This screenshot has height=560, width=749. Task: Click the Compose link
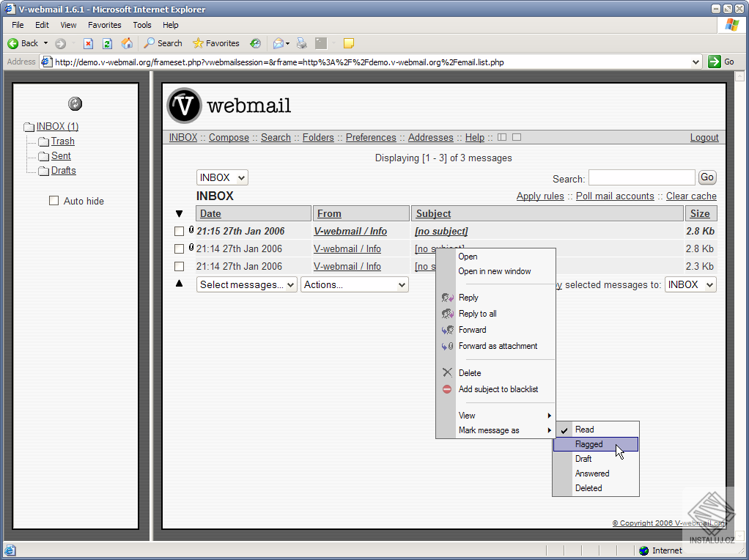229,138
